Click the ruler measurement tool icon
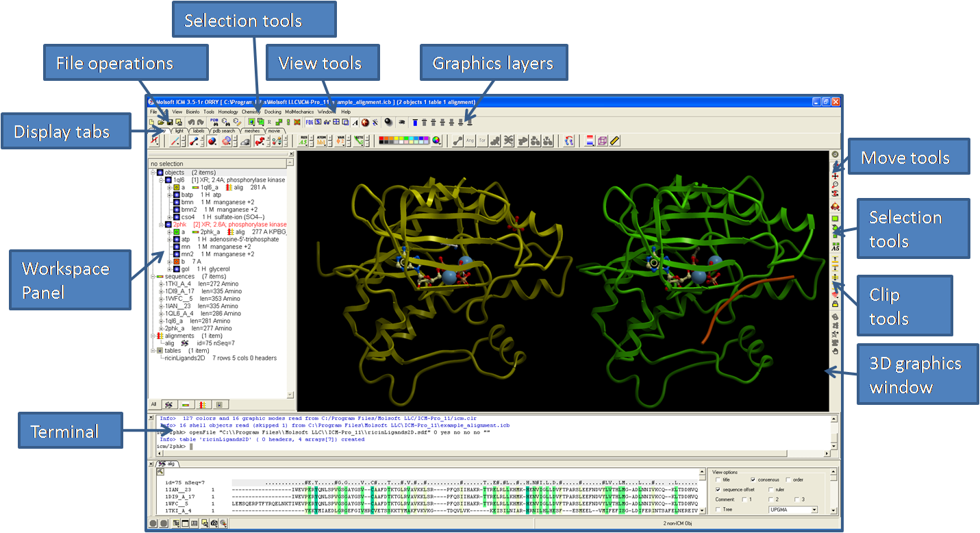980x533 pixels. pos(614,141)
